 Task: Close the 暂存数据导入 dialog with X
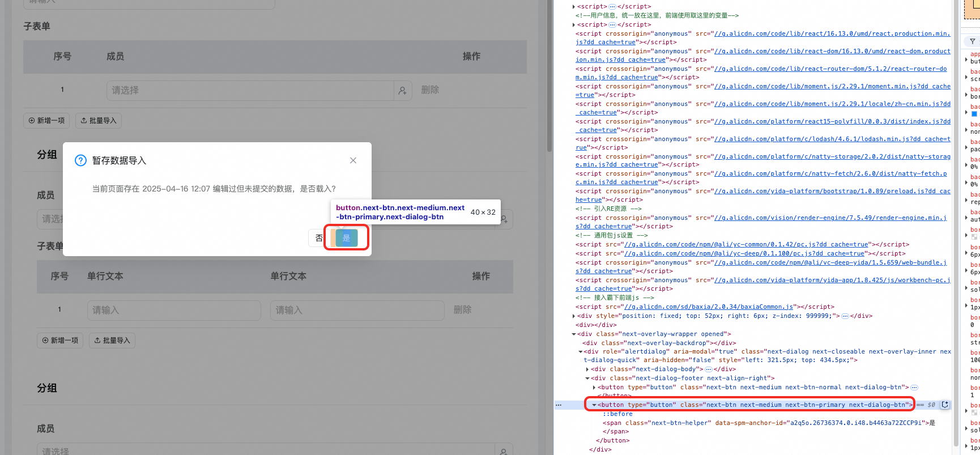[353, 160]
